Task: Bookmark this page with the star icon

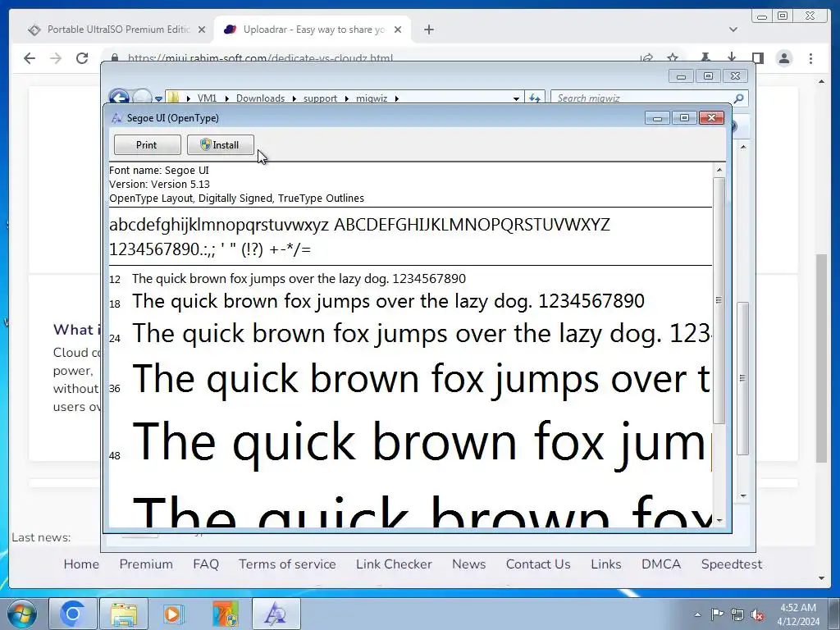Action: [x=673, y=57]
